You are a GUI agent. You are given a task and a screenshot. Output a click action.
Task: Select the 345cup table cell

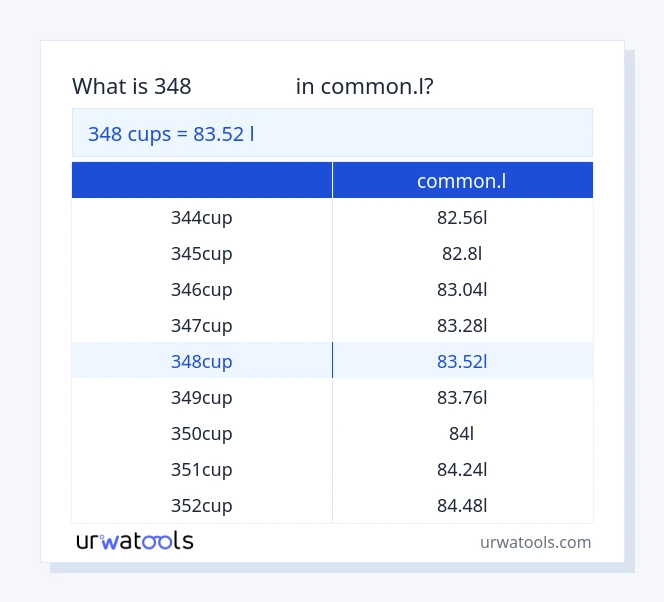[x=202, y=253]
